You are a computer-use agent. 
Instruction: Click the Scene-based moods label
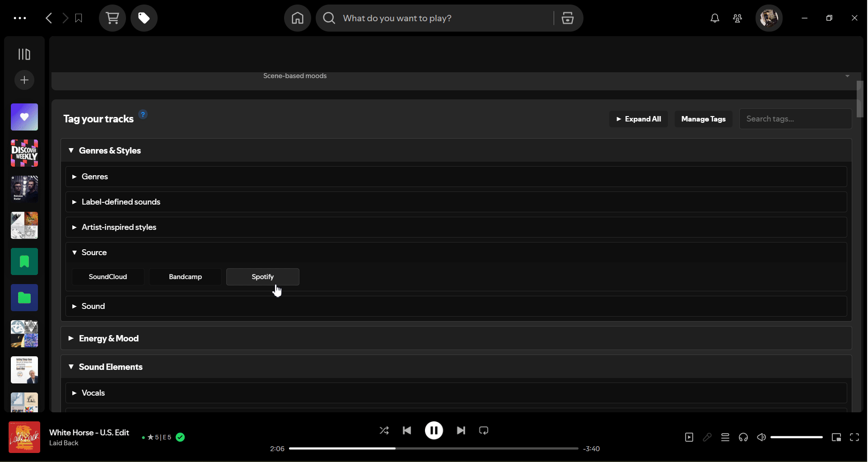pyautogui.click(x=295, y=76)
